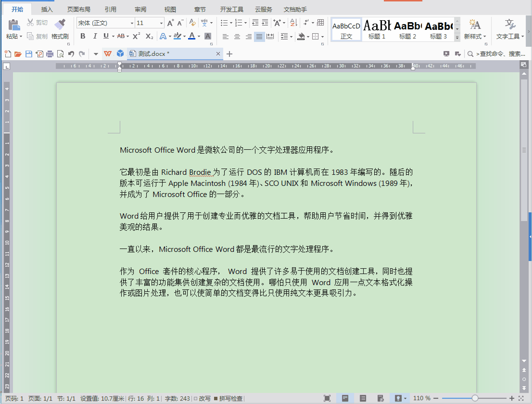Image resolution: width=532 pixels, height=404 pixels.
Task: Open the font name 宋体 dropdown
Action: [132, 23]
